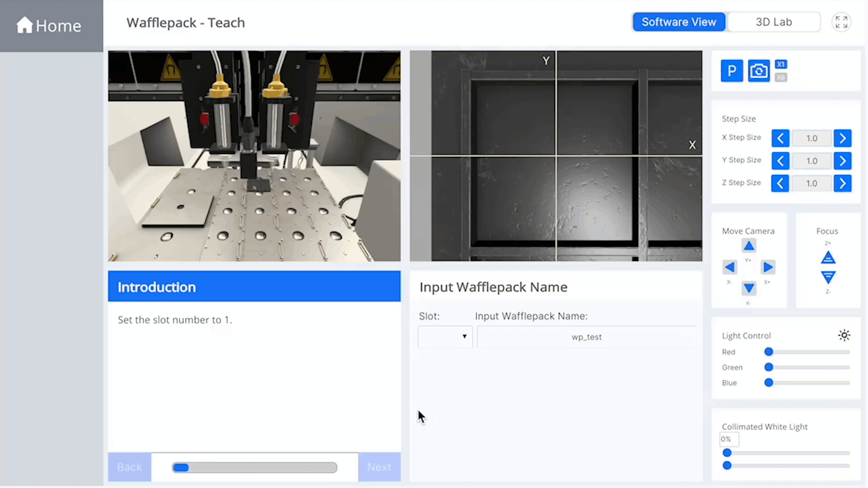Switch to the 3D Lab tab

[774, 22]
